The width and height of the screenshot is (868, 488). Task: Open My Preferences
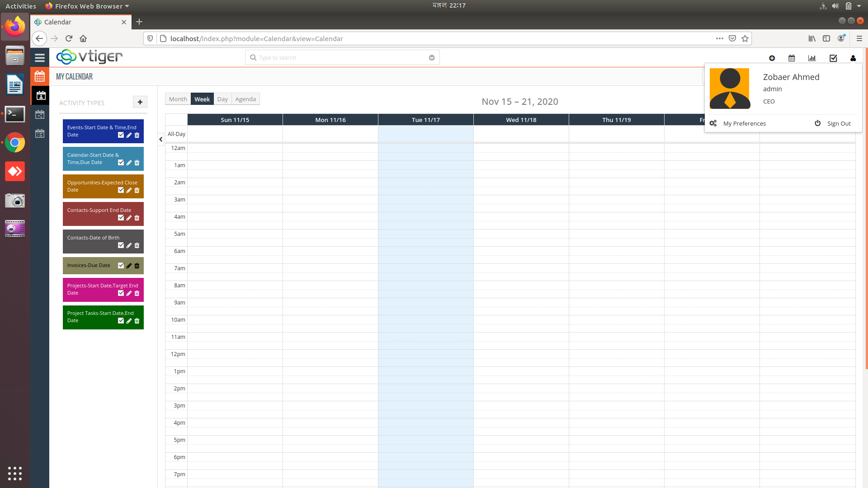744,124
